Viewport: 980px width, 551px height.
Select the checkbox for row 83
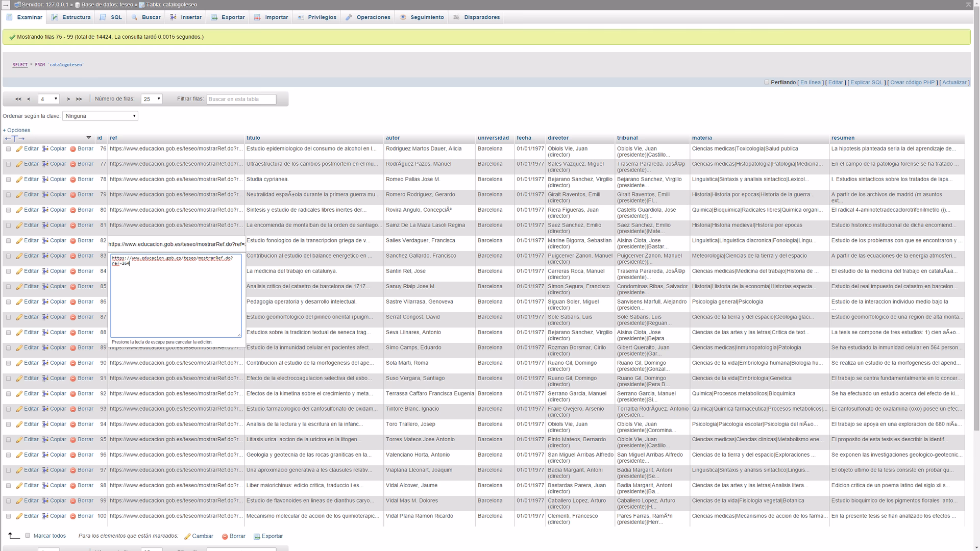coord(8,256)
